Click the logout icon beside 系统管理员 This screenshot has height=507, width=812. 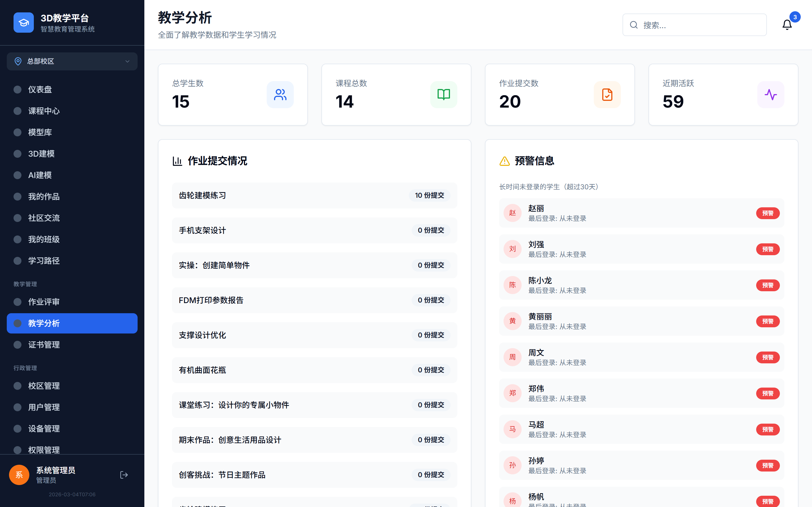point(124,475)
